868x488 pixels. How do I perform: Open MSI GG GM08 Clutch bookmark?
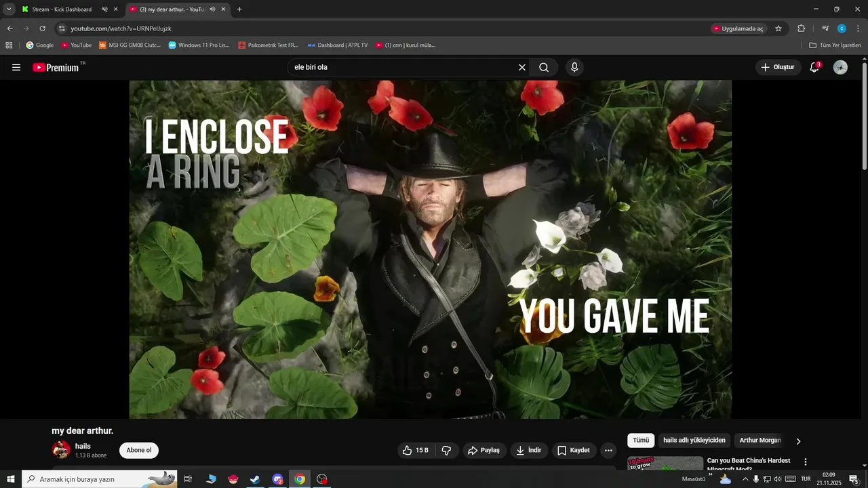click(130, 45)
